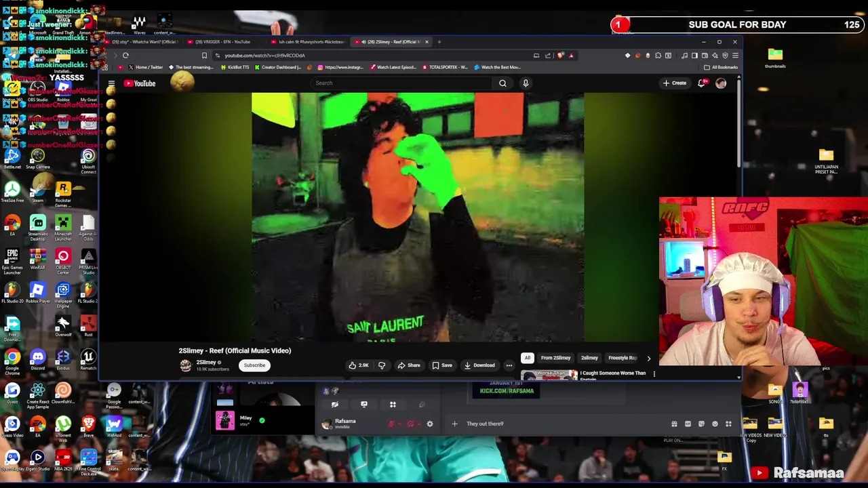
Task: Bookmark this page icon in address bar
Action: 204,56
